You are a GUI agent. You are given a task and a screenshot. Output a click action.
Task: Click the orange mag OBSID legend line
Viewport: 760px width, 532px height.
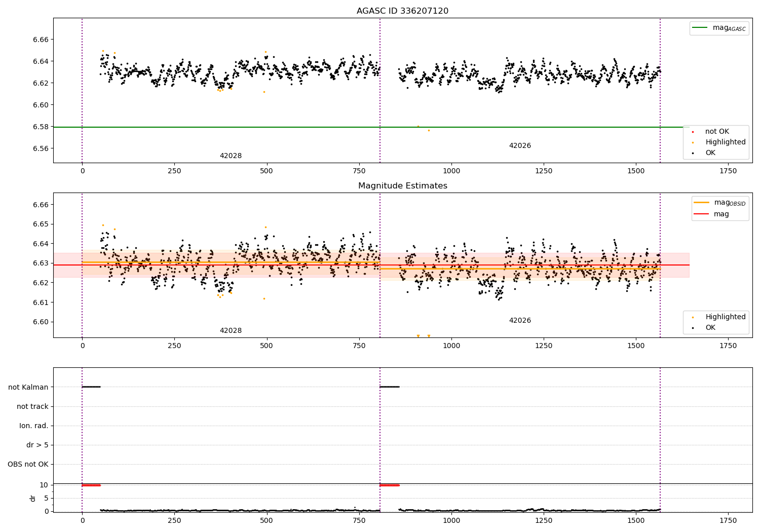[702, 203]
